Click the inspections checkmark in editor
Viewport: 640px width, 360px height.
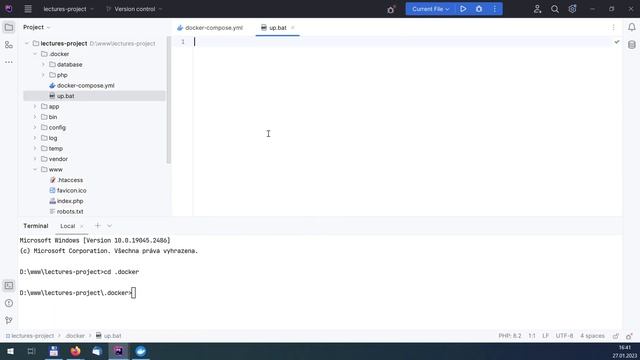click(617, 42)
